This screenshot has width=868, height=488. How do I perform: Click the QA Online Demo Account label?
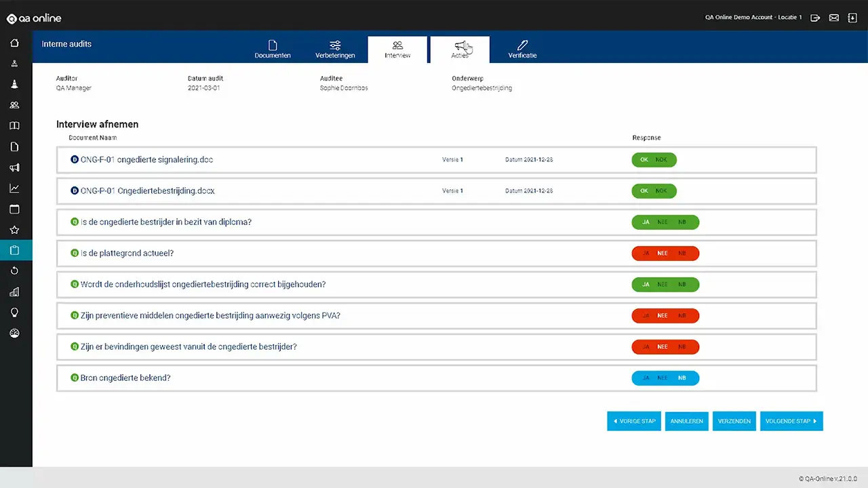753,17
